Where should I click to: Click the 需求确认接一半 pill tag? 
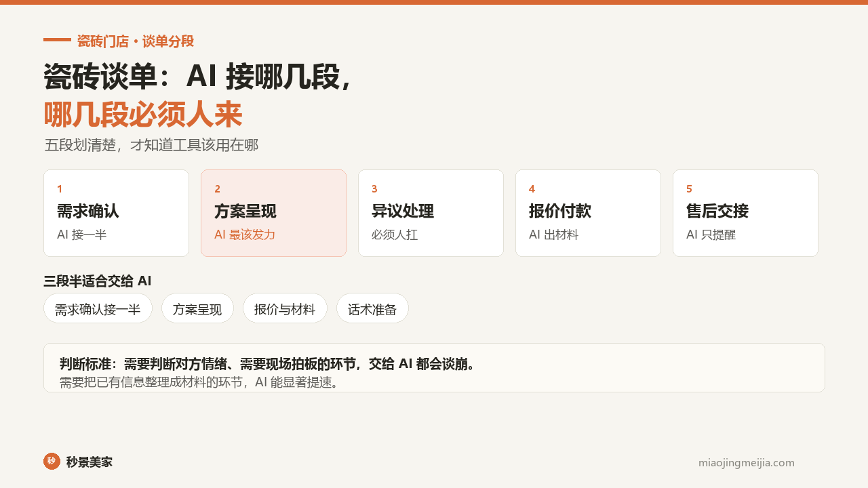(x=98, y=308)
